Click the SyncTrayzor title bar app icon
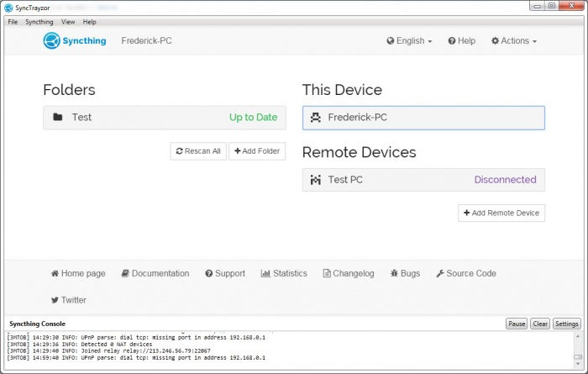588x374 pixels. pos(8,8)
